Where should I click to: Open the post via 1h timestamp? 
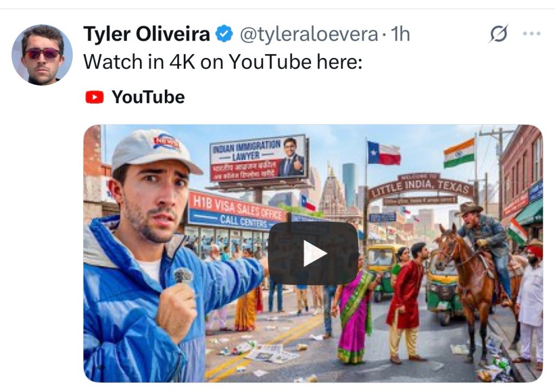(x=401, y=34)
